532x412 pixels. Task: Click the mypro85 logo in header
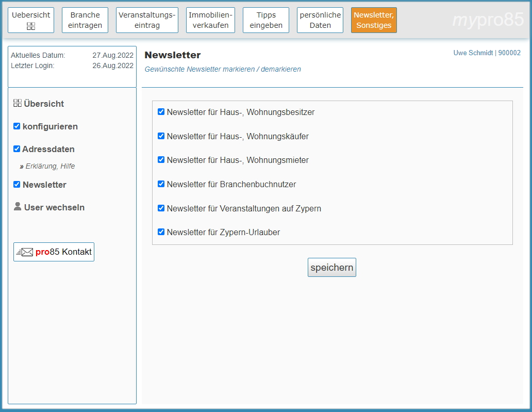(488, 20)
